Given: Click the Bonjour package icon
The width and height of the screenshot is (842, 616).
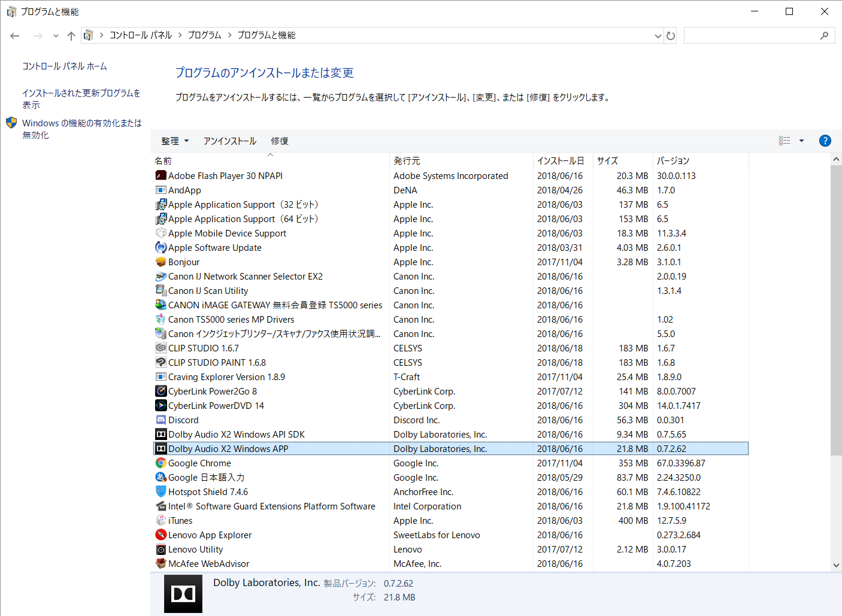Looking at the screenshot, I should [160, 262].
